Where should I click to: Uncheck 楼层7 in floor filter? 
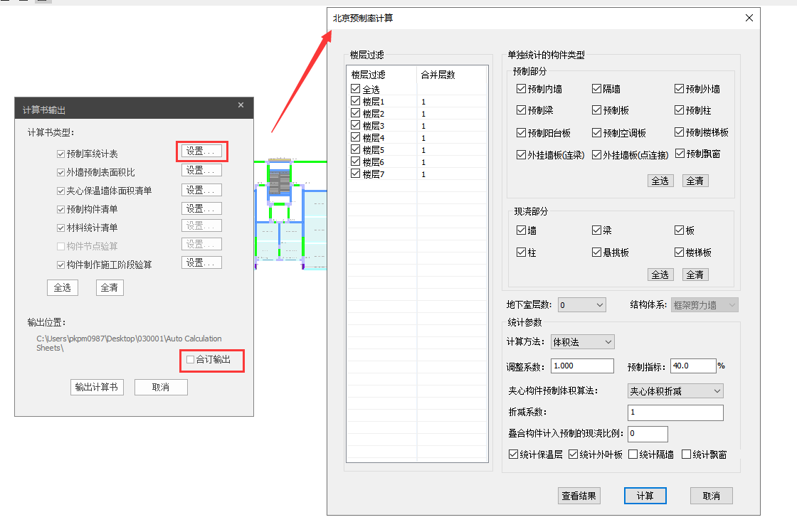356,174
